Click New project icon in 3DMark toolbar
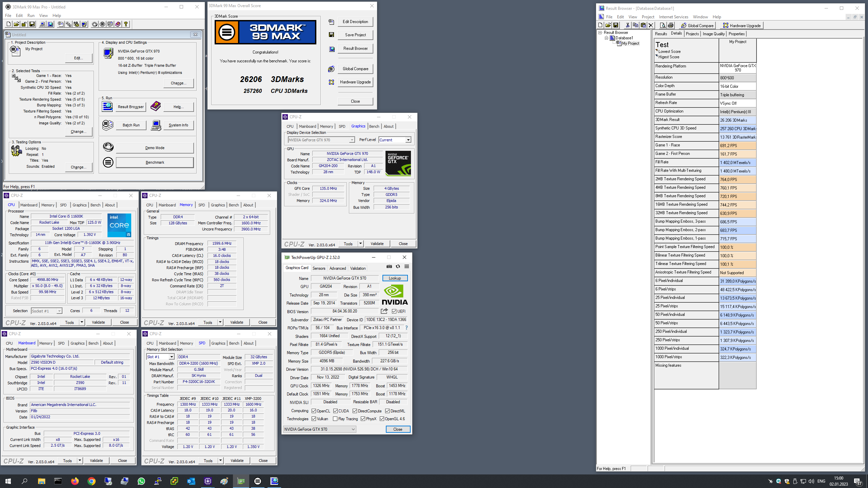The height and width of the screenshot is (488, 868). (8, 24)
